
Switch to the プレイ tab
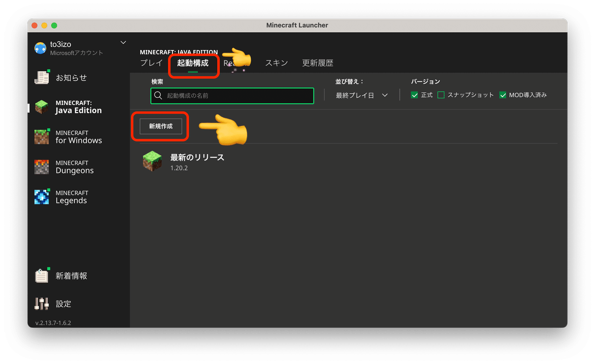pyautogui.click(x=151, y=63)
